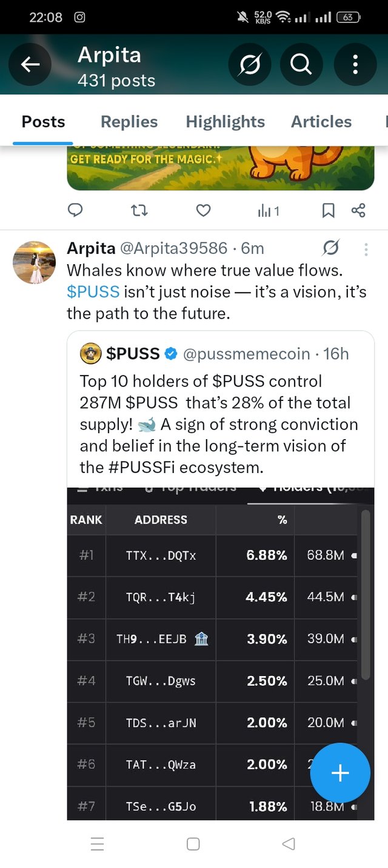This screenshot has width=388, height=868.
Task: Like the banner image post
Action: click(x=204, y=210)
